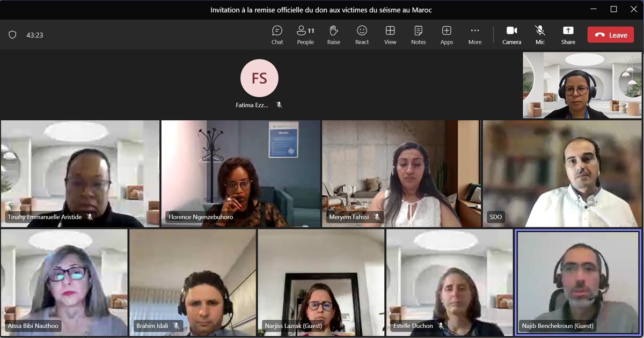This screenshot has width=644, height=338.
Task: Open the Chat panel
Action: pyautogui.click(x=277, y=35)
